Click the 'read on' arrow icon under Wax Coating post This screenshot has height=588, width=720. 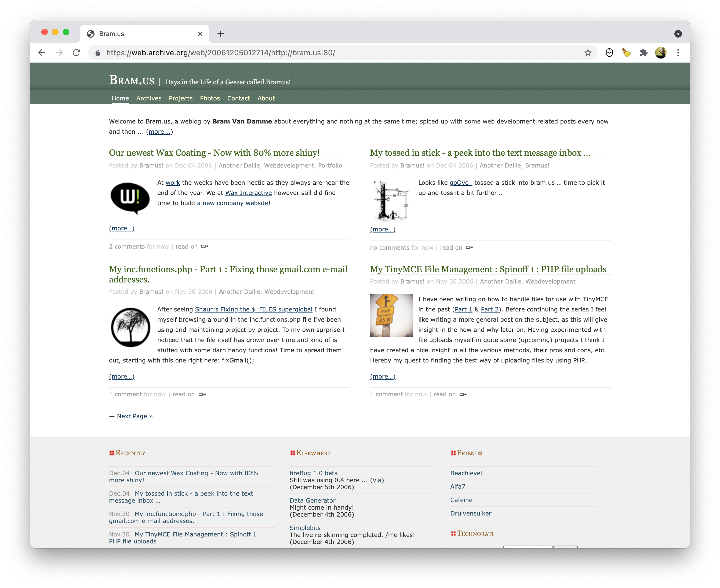tap(205, 246)
